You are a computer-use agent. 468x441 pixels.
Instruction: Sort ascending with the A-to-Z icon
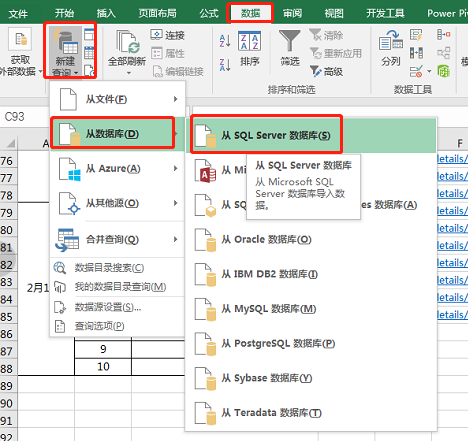pyautogui.click(x=225, y=41)
